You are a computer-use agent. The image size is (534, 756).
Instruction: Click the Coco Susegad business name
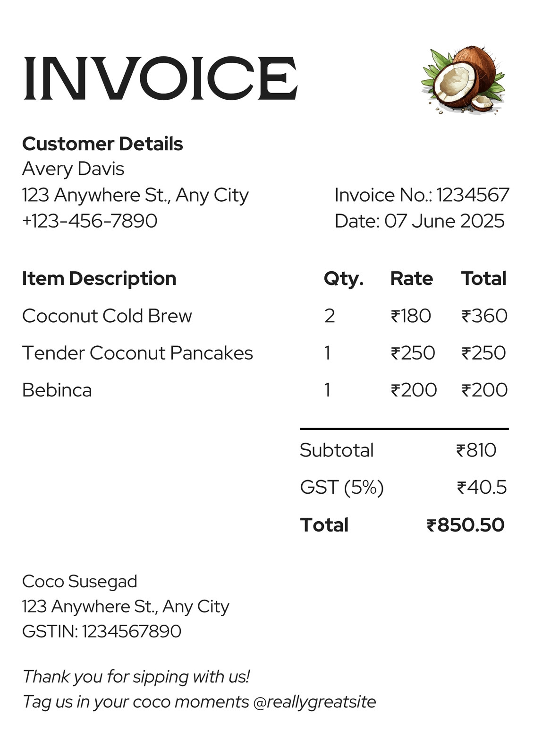80,582
